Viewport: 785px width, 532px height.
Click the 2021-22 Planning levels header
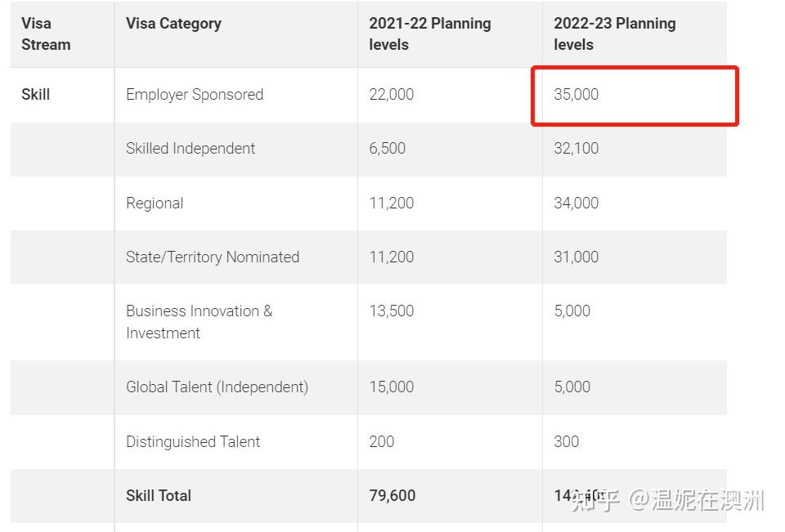click(x=429, y=34)
